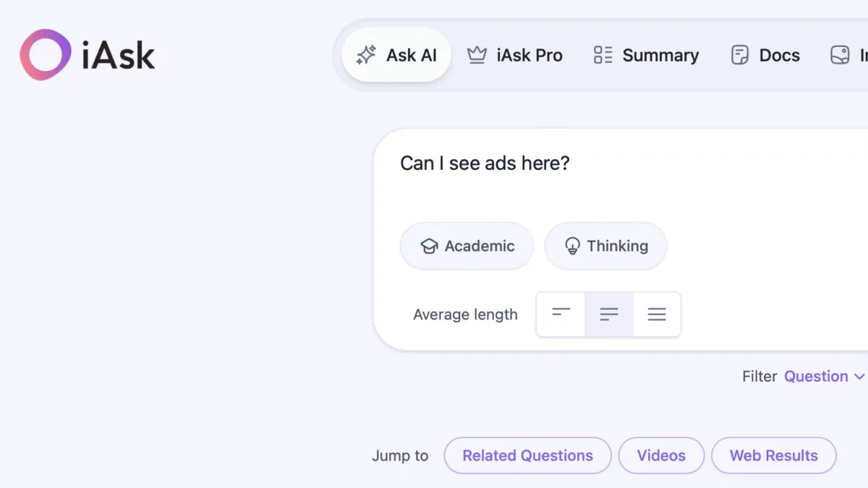Select the longest answer length icon
This screenshot has height=488, width=868.
pos(657,314)
